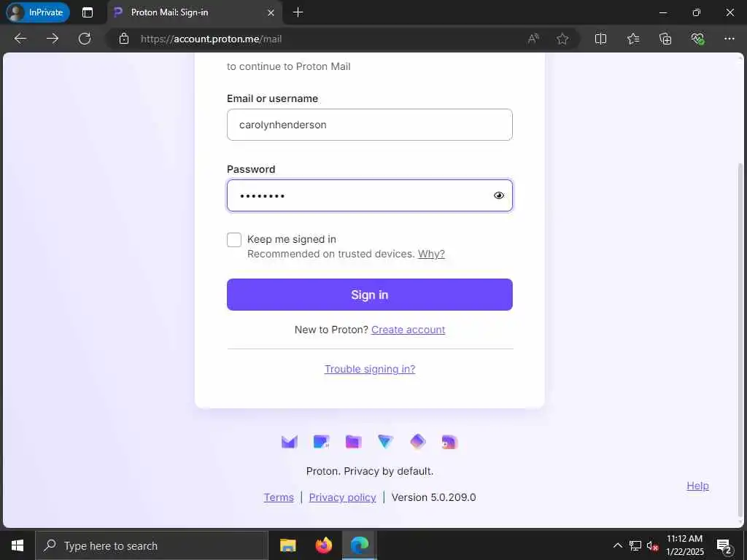Viewport: 747px width, 560px height.
Task: Open network status tray icon
Action: click(635, 545)
